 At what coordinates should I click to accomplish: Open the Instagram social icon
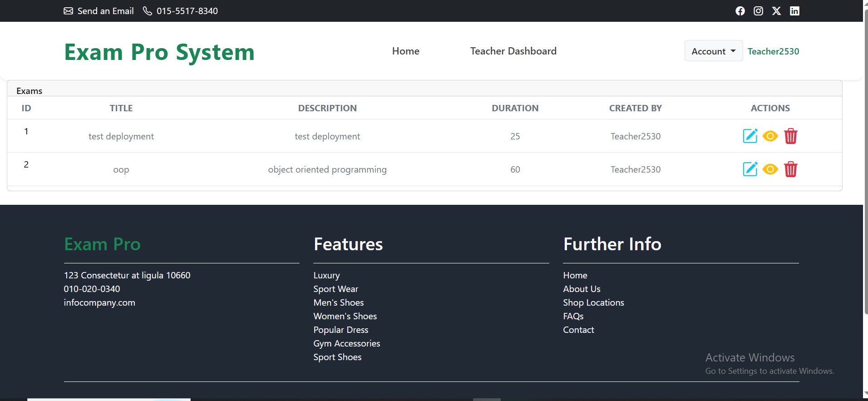pos(758,11)
